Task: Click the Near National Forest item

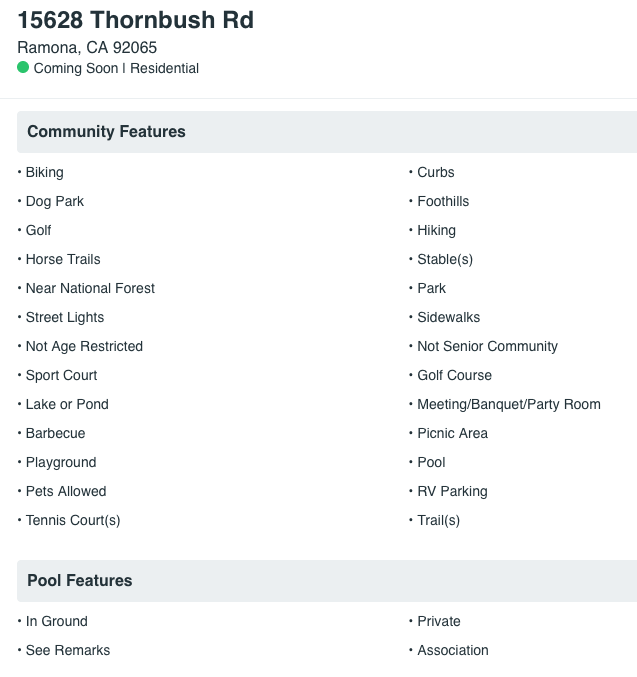Action: 90,288
